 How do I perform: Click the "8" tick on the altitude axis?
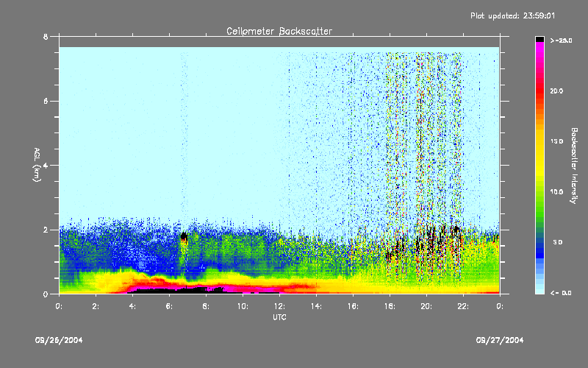click(x=46, y=37)
